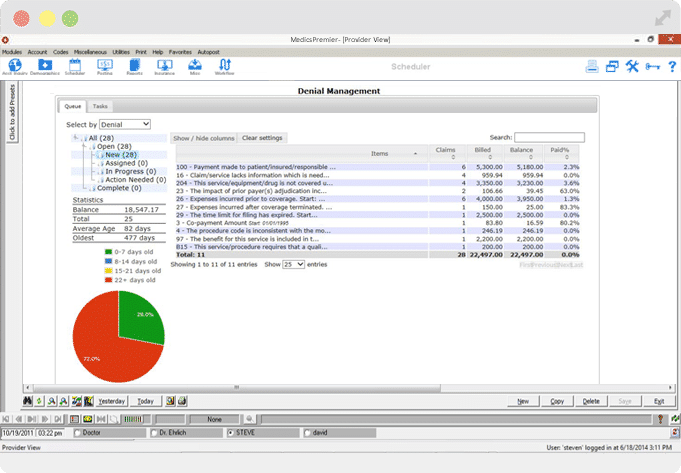This screenshot has height=473, width=681.
Task: Open the Account menu
Action: tap(37, 52)
